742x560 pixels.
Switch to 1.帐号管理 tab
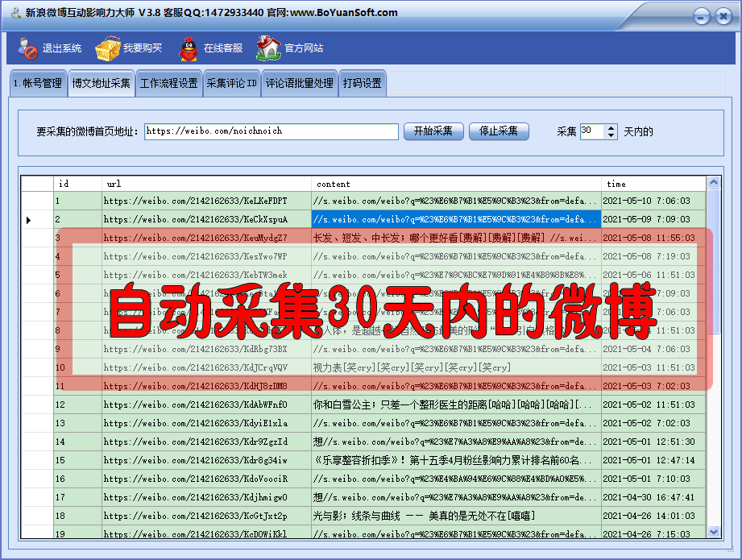pos(39,83)
